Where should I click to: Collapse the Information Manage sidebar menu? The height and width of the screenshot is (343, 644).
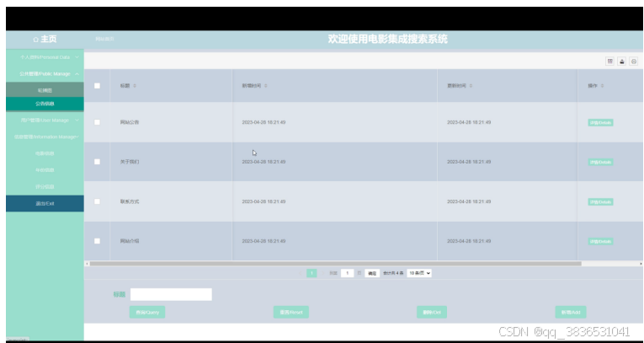(x=45, y=137)
